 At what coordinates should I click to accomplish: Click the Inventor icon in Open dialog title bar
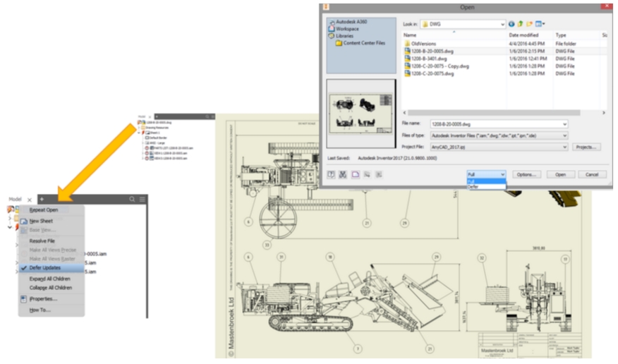click(326, 6)
